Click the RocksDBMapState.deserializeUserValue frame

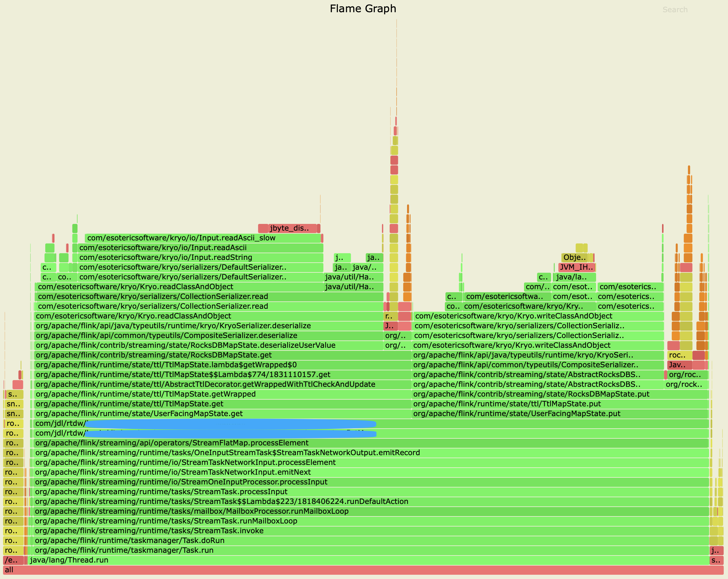(x=208, y=345)
